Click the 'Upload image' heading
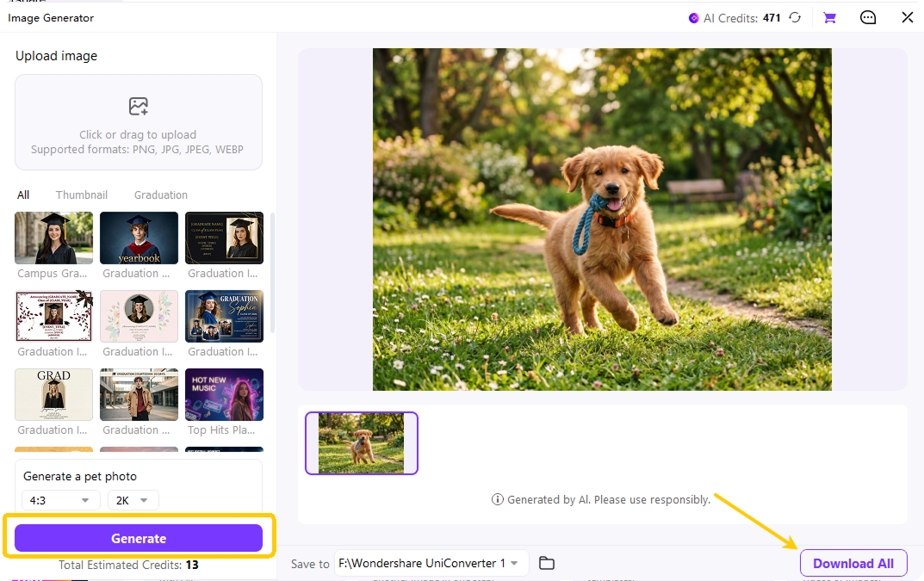Screen dimensions: 924x581 [56, 56]
